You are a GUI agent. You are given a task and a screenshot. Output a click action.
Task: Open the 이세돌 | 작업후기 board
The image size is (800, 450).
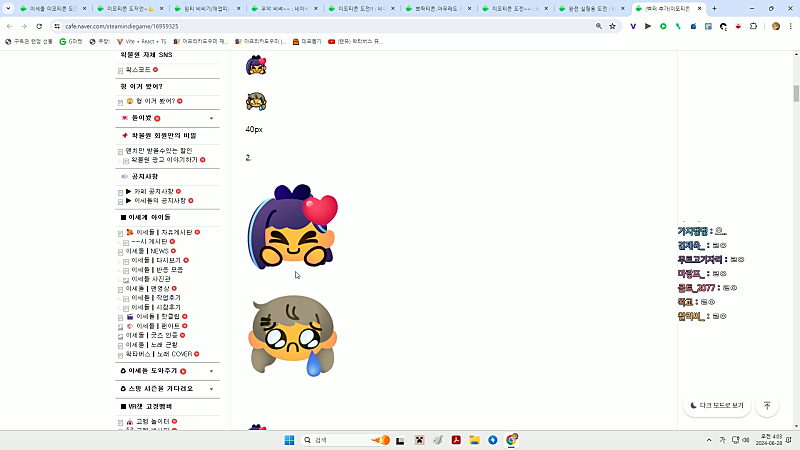click(156, 297)
